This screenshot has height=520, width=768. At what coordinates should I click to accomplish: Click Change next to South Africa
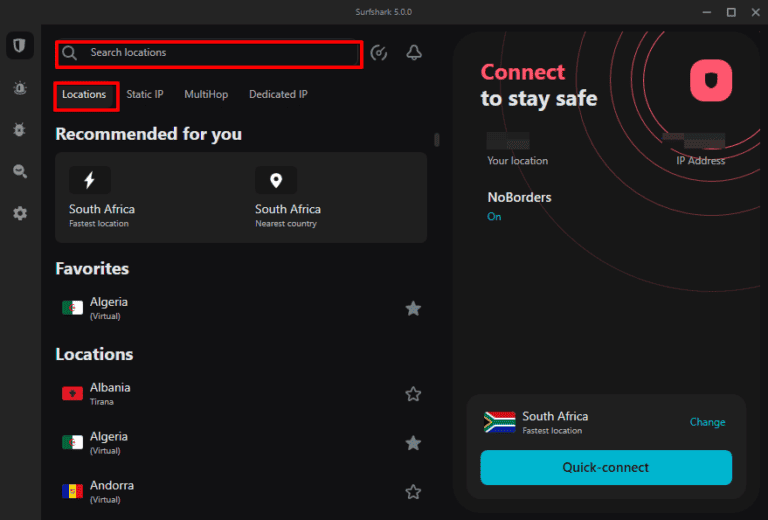point(707,422)
